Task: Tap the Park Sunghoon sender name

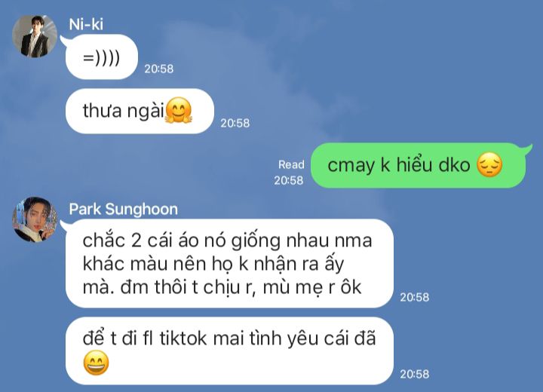Action: point(123,209)
